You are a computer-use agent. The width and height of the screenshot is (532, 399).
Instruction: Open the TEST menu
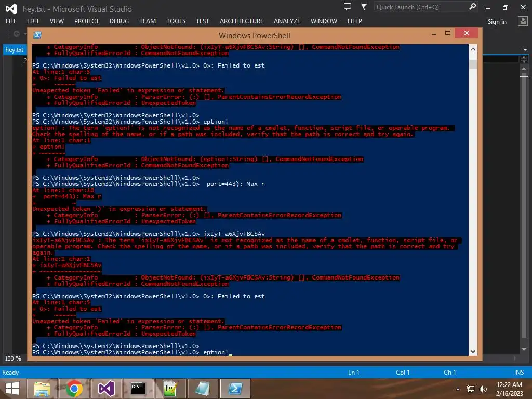coord(202,21)
